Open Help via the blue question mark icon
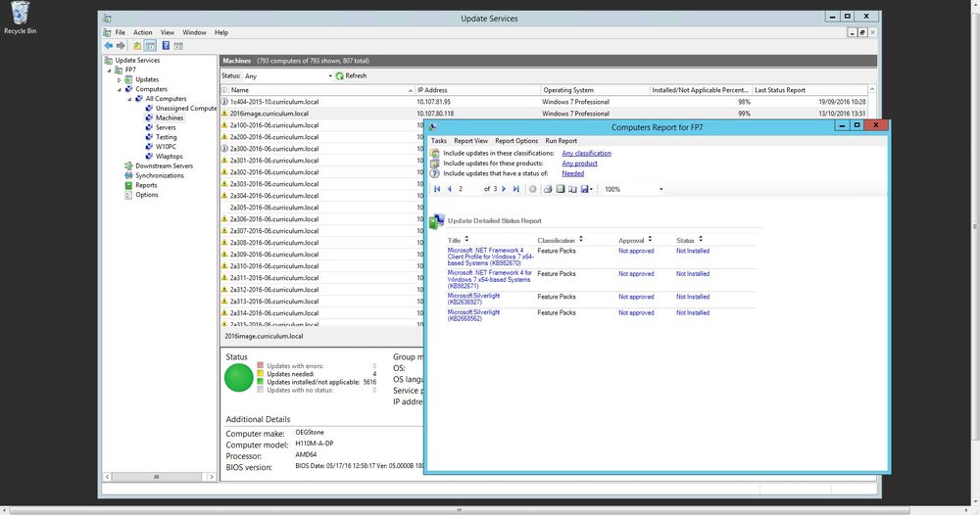980x515 pixels. [166, 46]
